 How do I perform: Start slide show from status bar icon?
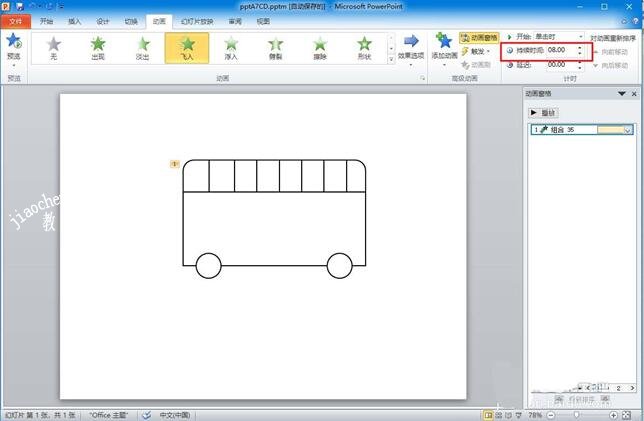coord(518,415)
